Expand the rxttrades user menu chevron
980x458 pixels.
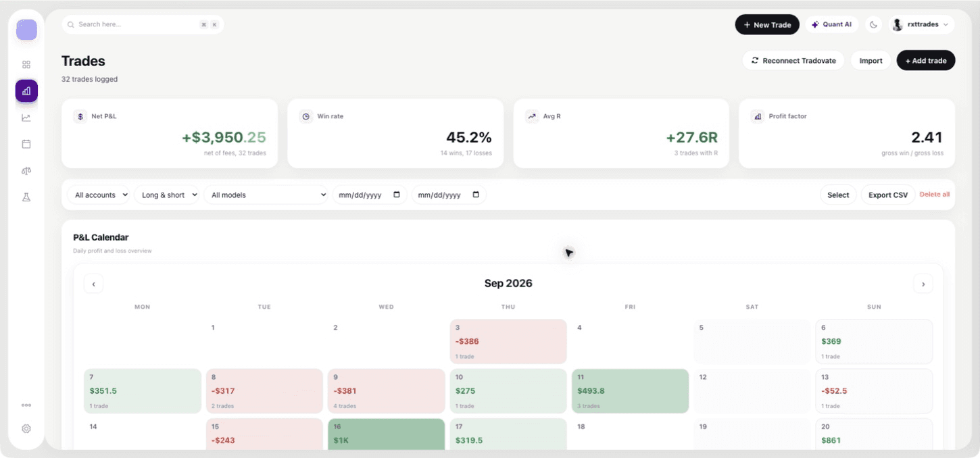tap(946, 25)
